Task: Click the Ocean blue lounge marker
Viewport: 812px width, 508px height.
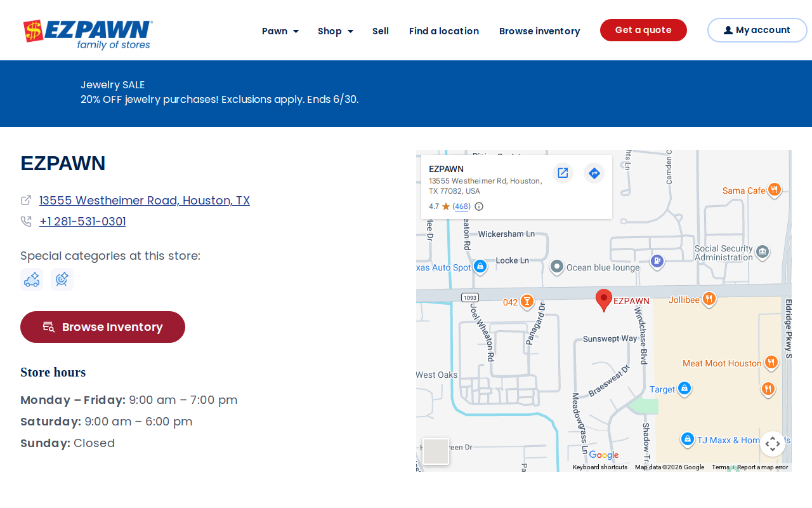Action: pyautogui.click(x=557, y=267)
